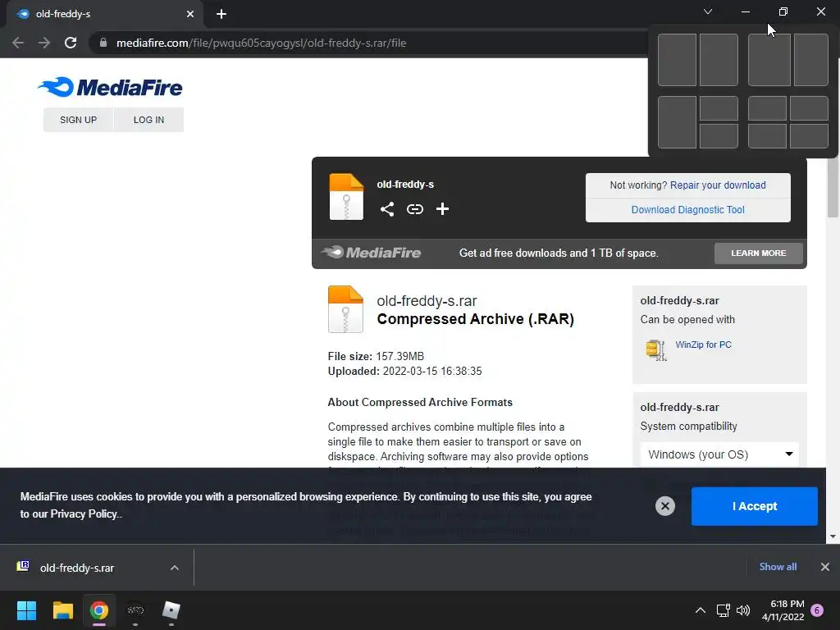
Task: Click About Compressed Archive Formats heading
Action: [x=420, y=402]
